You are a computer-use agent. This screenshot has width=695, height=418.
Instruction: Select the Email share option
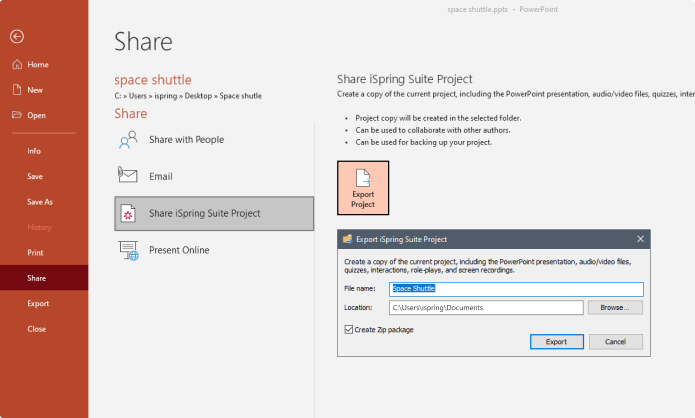click(x=214, y=176)
